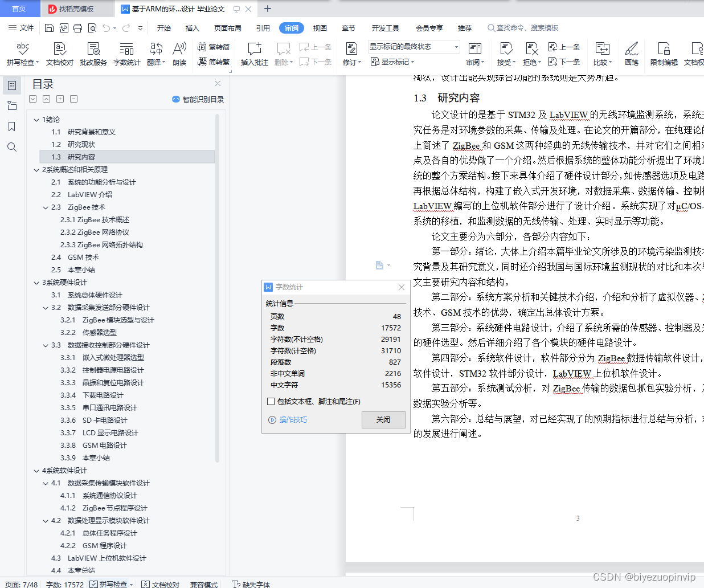Collapse the 1绪论 outline node
Image resolution: width=704 pixels, height=588 pixels.
click(x=36, y=120)
